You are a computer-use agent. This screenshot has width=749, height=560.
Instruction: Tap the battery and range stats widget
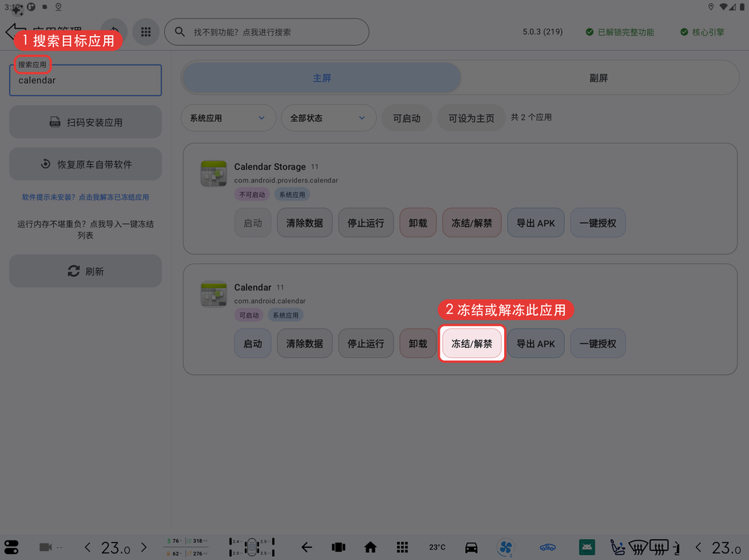(x=187, y=547)
